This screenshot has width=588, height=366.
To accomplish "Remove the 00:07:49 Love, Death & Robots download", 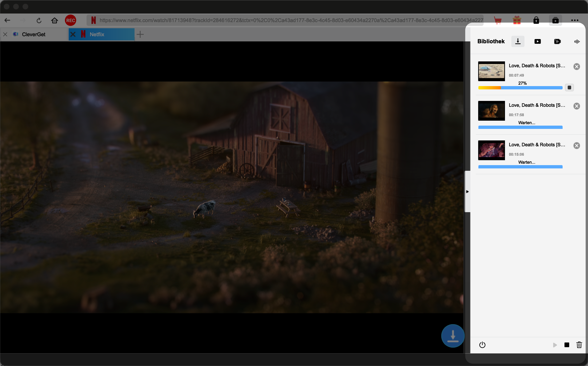I will [x=577, y=67].
